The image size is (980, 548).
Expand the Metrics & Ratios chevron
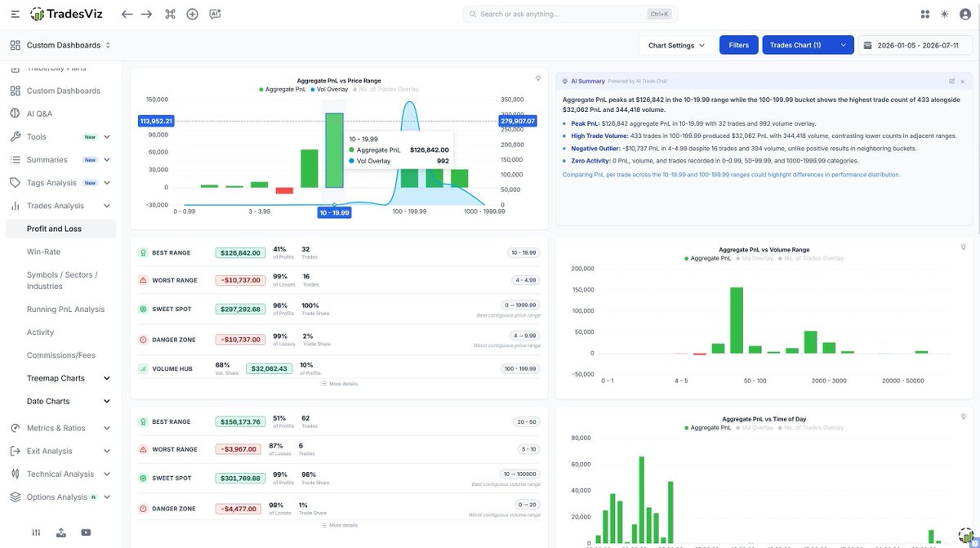click(x=107, y=428)
